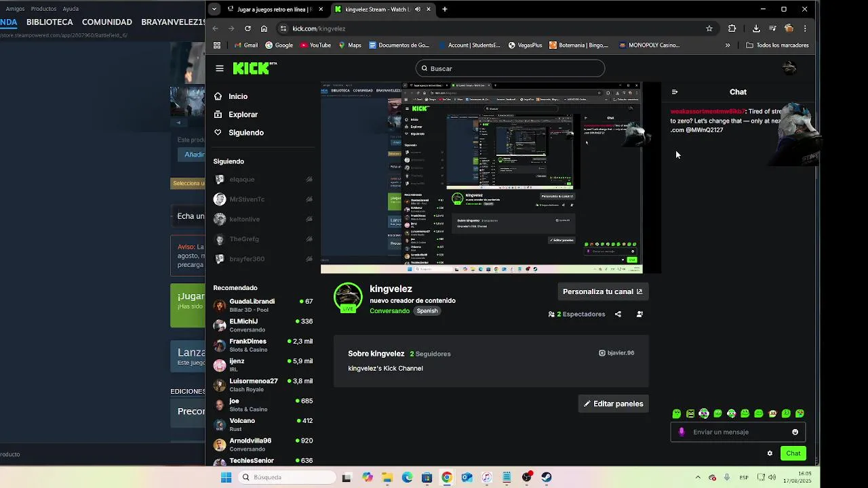Insert the last emote in the row
The height and width of the screenshot is (488, 868).
[x=800, y=413]
